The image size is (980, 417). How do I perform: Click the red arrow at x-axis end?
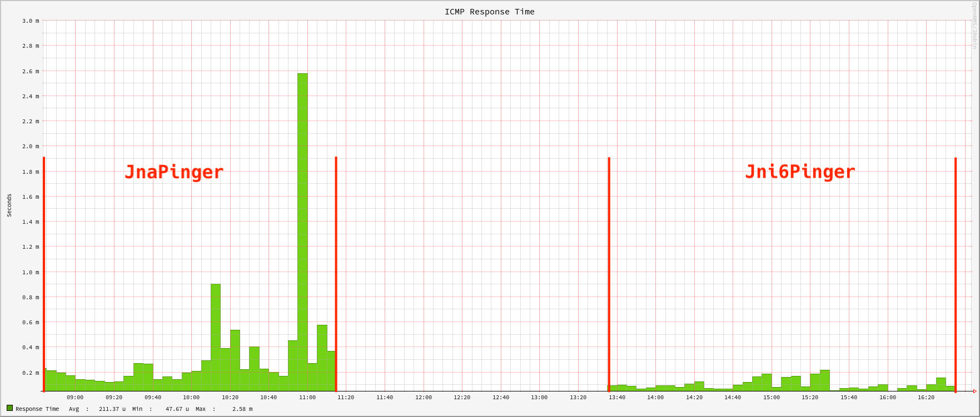(x=974, y=391)
